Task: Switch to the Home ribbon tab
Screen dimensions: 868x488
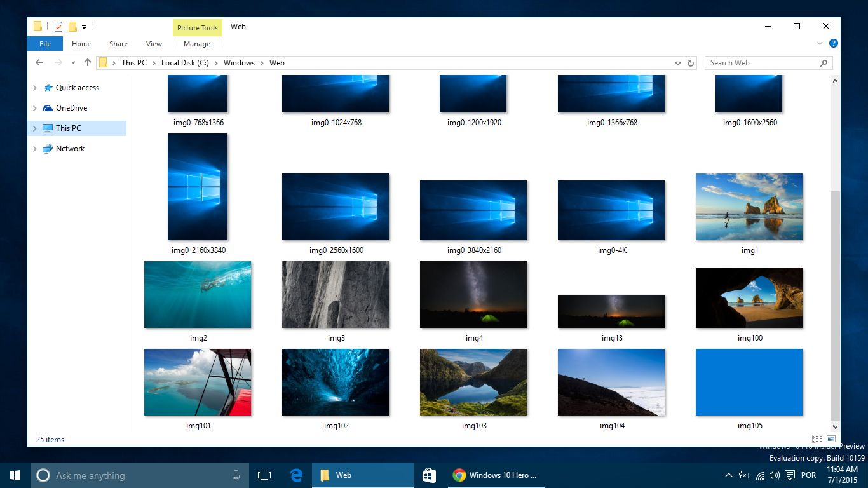Action: coord(81,44)
